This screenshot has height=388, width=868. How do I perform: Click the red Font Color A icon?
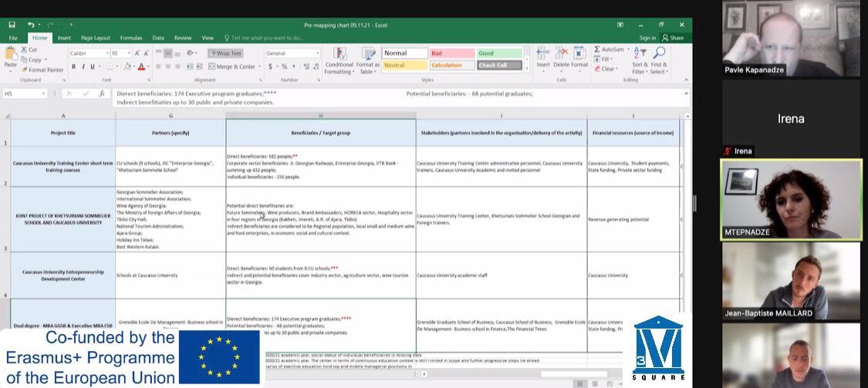141,66
